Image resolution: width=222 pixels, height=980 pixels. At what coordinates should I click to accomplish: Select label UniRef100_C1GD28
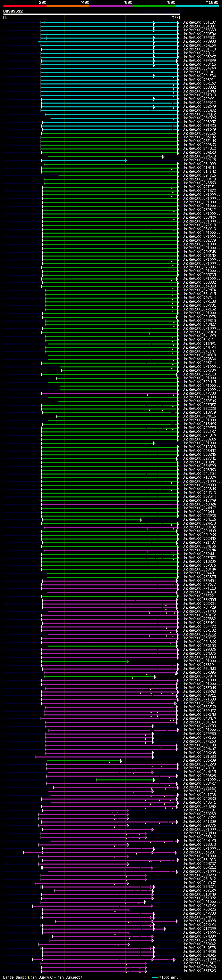coord(199,447)
